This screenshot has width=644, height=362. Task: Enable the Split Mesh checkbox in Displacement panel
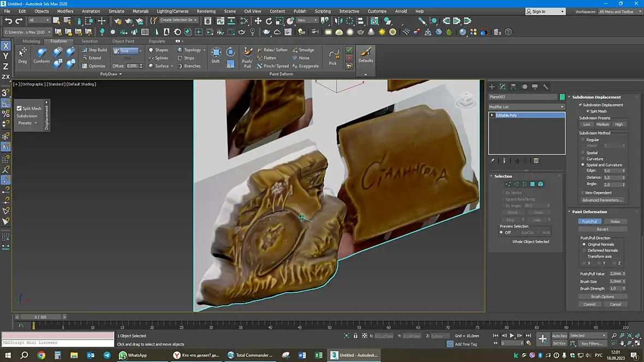click(x=20, y=108)
